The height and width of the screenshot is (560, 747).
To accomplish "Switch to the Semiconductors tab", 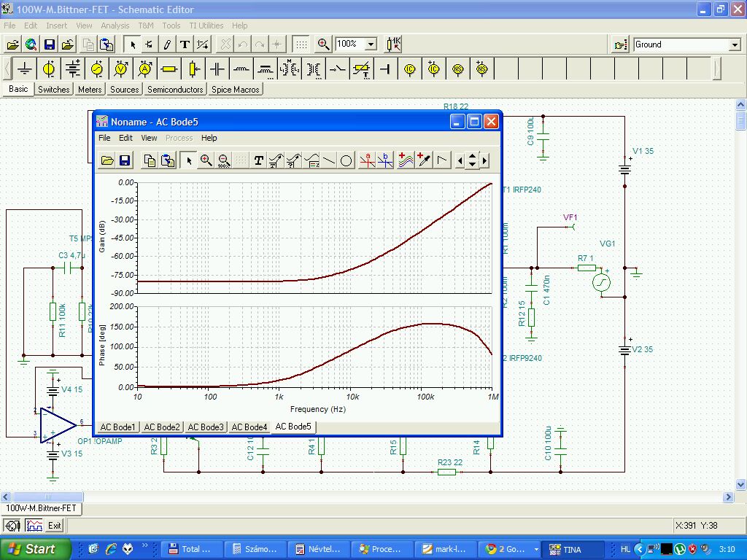I will (x=175, y=89).
